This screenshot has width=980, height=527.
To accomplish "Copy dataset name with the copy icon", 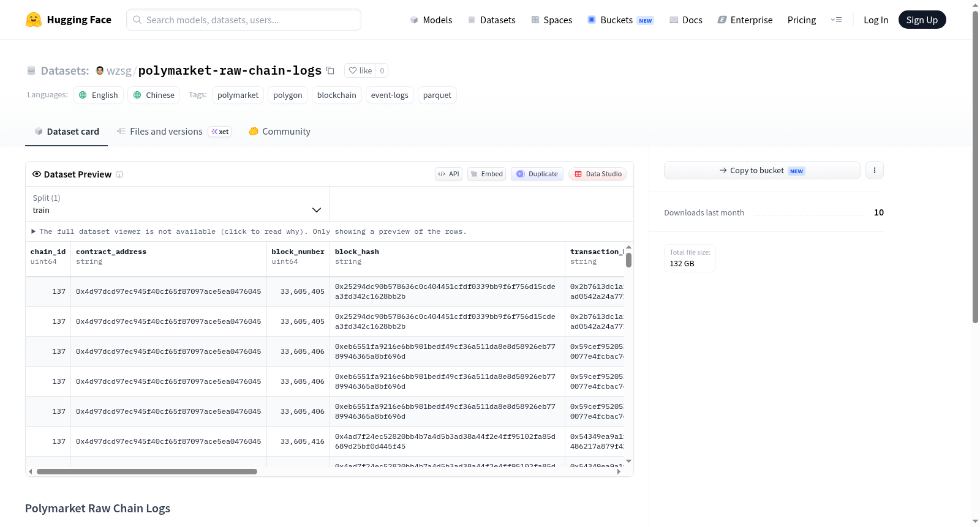I will (330, 70).
